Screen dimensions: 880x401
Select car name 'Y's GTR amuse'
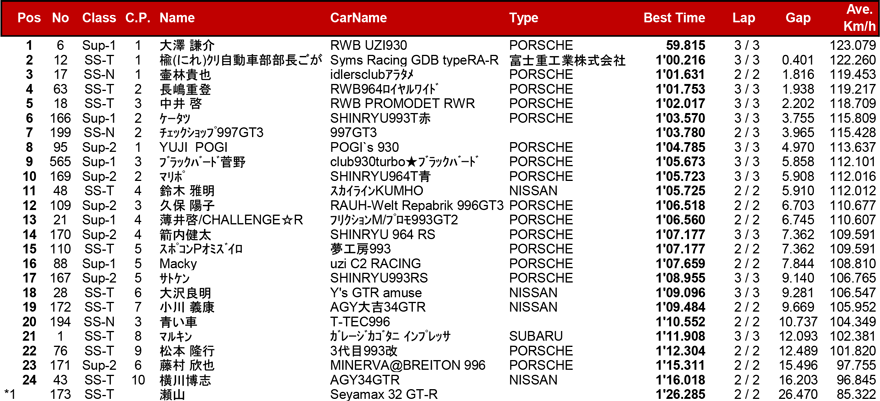click(x=375, y=294)
